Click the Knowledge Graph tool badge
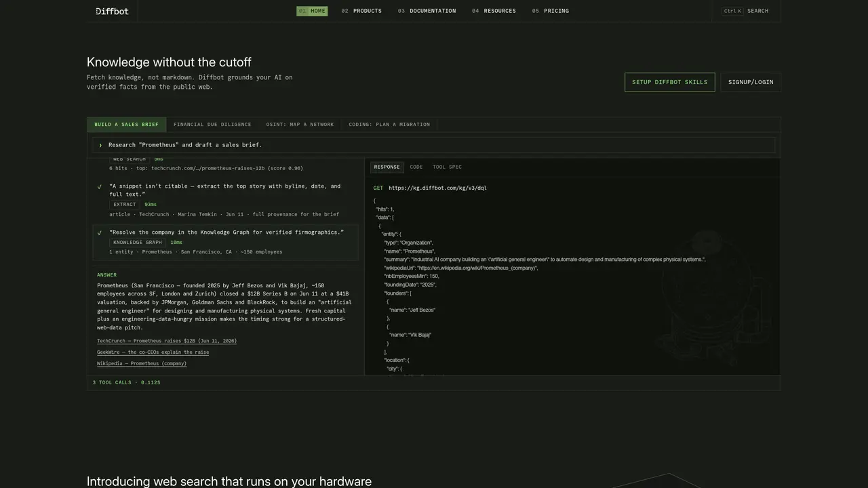The width and height of the screenshot is (868, 488). point(138,242)
